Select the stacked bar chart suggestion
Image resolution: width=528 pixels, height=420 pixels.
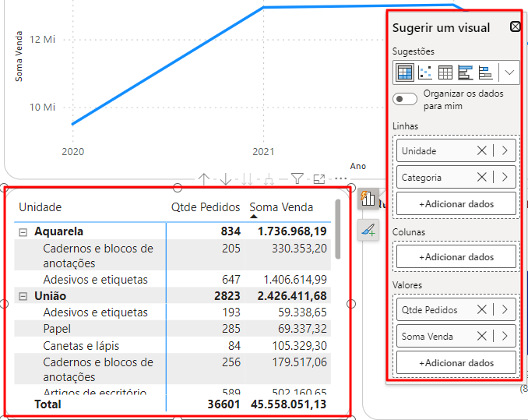click(x=485, y=72)
